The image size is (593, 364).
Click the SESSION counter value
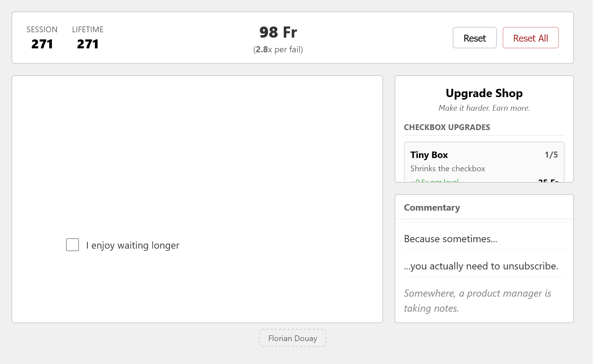(42, 44)
